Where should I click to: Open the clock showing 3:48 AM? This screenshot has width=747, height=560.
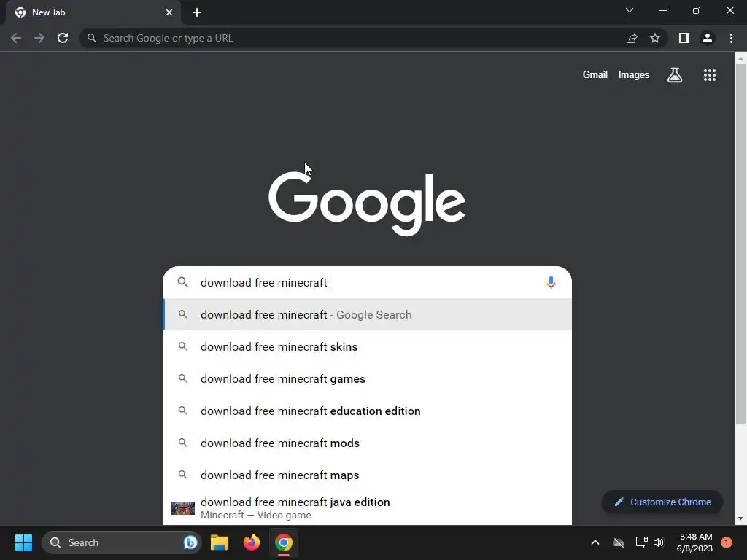[x=694, y=542]
